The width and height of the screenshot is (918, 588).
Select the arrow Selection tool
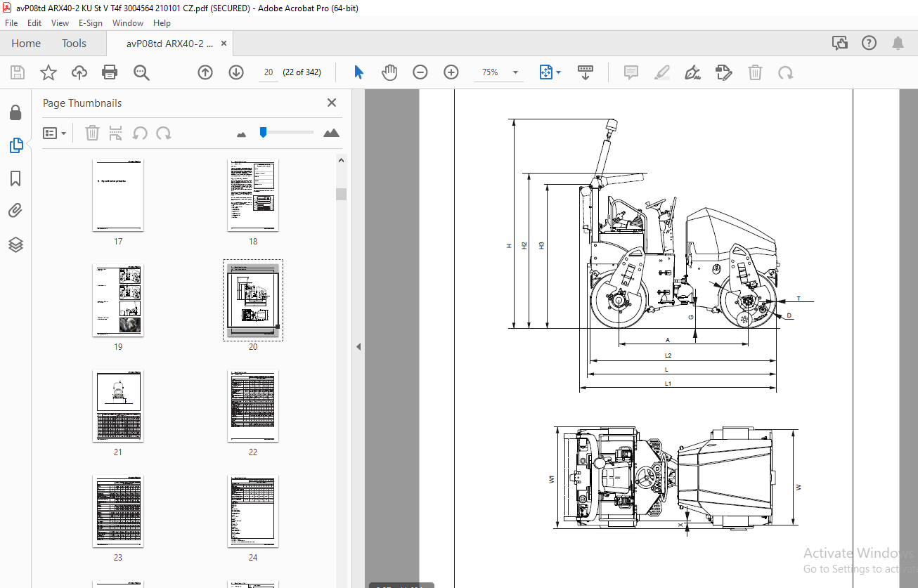pos(359,72)
